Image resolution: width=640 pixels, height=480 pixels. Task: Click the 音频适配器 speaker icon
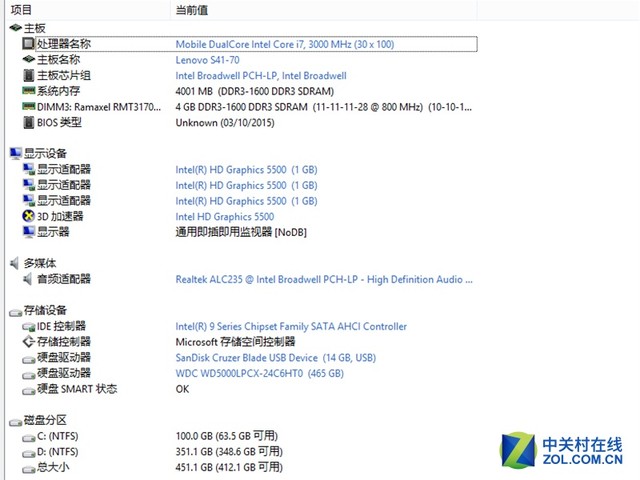pos(27,279)
